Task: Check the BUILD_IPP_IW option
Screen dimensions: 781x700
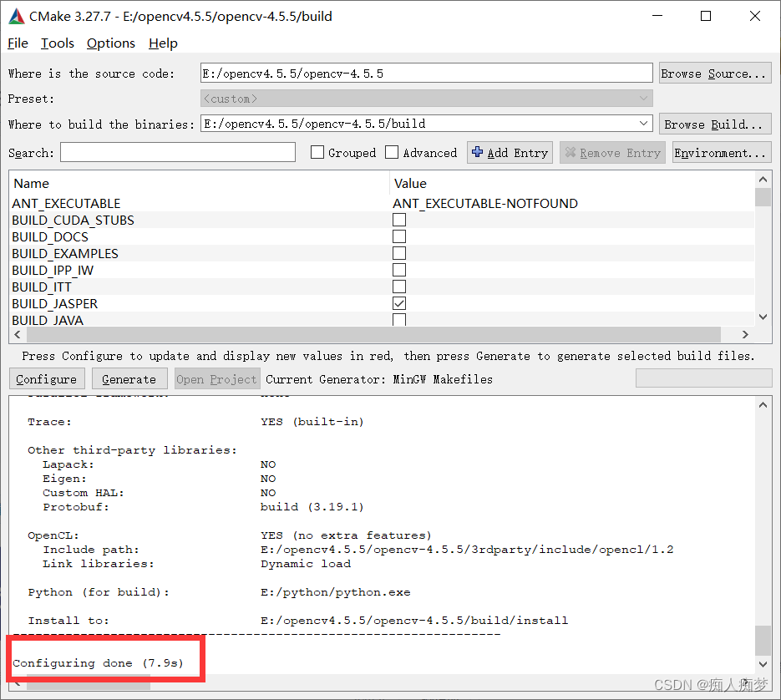Action: [x=399, y=270]
